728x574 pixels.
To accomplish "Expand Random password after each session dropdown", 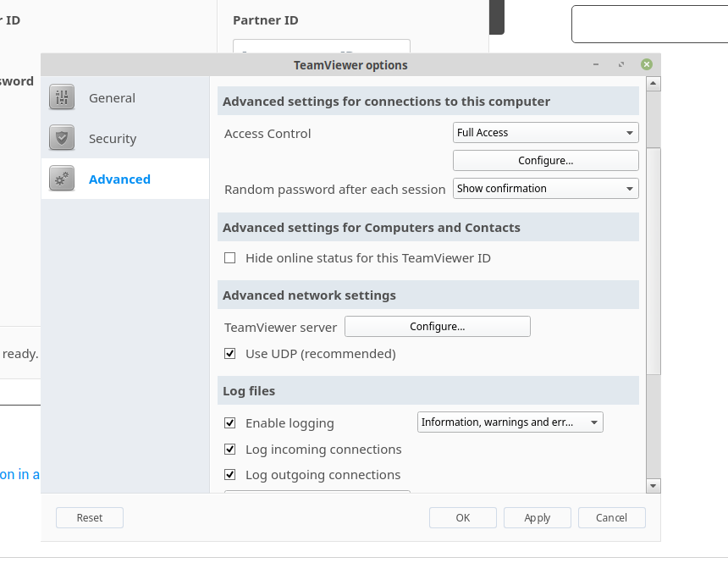I will click(546, 189).
